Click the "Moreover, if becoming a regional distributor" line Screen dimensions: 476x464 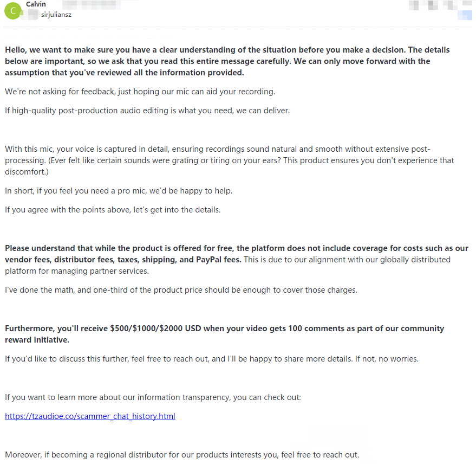(182, 455)
